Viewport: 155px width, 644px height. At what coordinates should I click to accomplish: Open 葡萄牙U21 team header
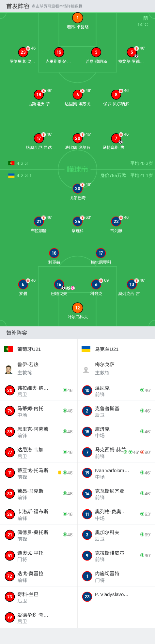pos(39,349)
